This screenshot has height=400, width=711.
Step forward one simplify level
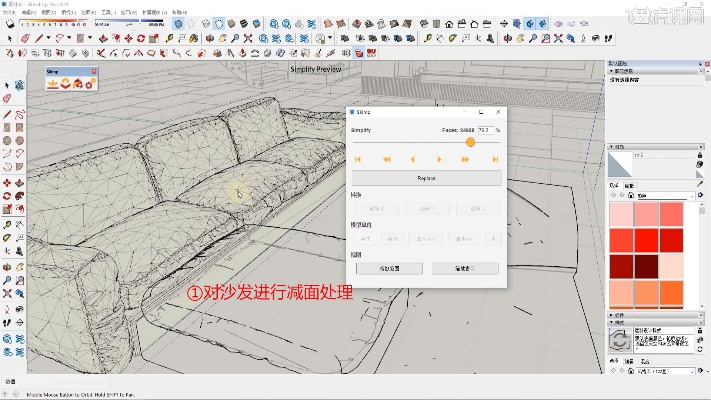click(439, 159)
